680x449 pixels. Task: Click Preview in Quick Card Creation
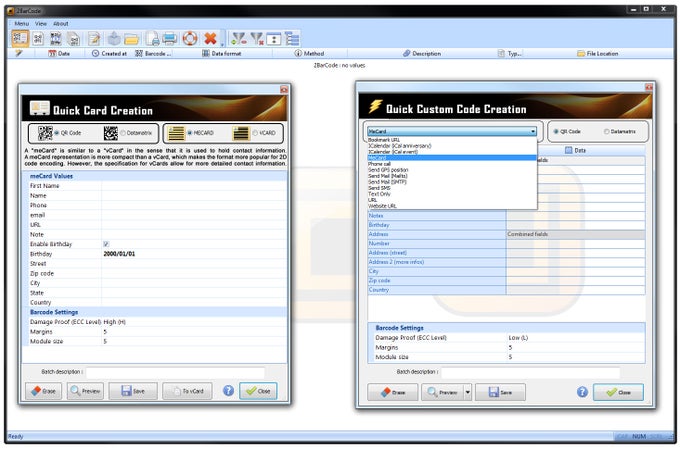click(85, 391)
